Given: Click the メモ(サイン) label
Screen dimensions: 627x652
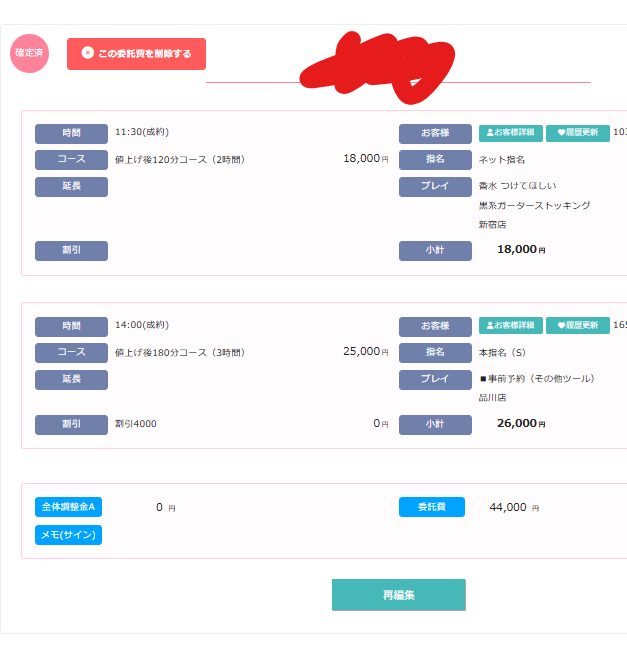Looking at the screenshot, I should [x=68, y=535].
